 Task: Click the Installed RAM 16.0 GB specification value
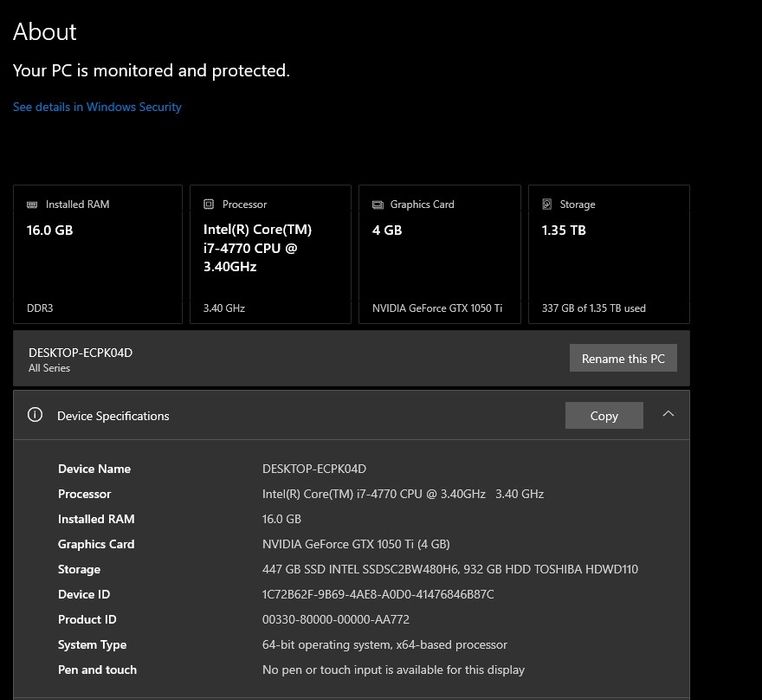point(281,519)
